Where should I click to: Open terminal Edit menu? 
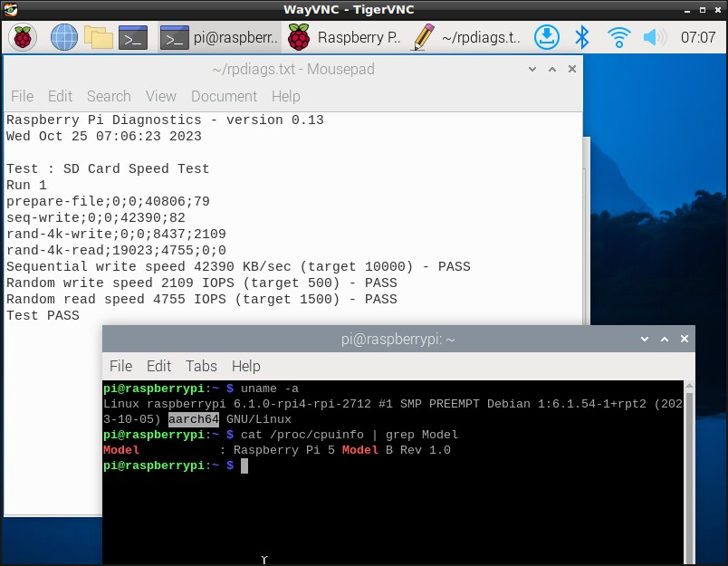pos(158,366)
